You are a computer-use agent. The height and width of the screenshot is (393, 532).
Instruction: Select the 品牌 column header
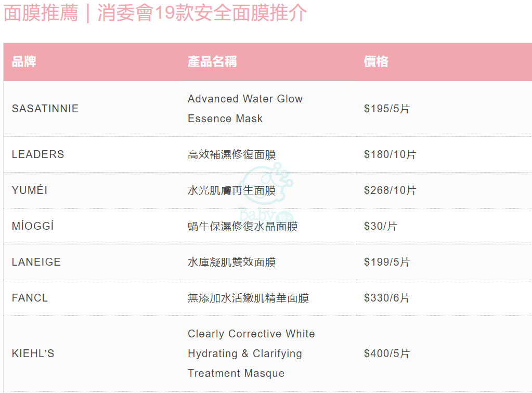tap(24, 62)
